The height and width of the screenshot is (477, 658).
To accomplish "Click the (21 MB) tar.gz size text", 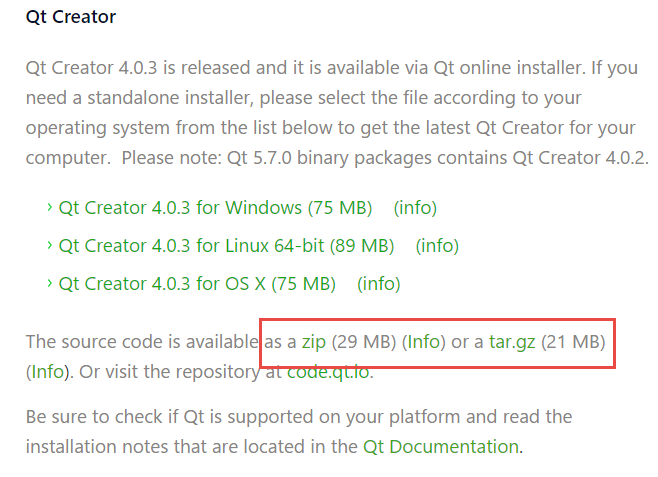I will coord(574,342).
